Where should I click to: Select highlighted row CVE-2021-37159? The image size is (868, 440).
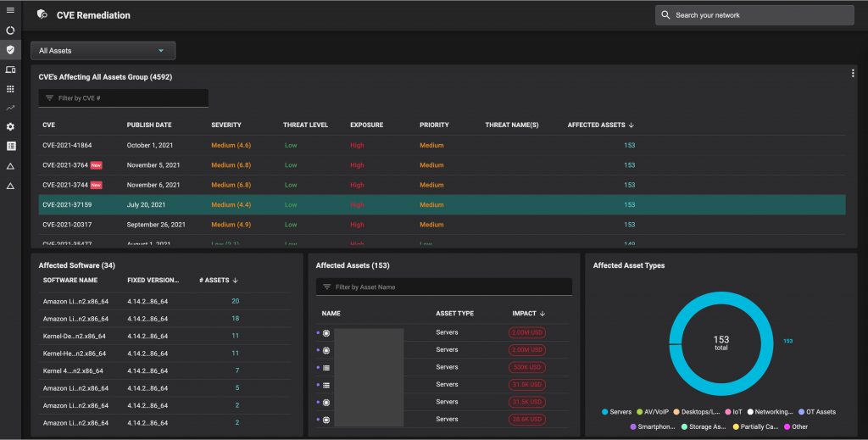pyautogui.click(x=442, y=205)
